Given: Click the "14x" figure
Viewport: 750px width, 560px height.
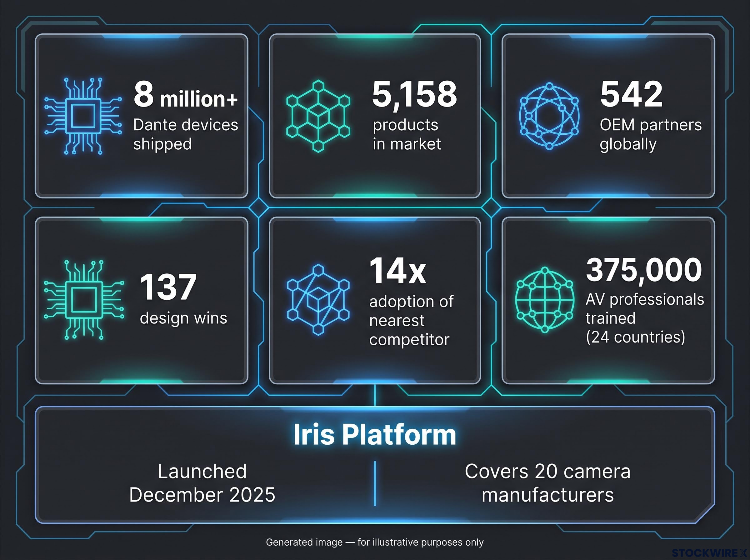Looking at the screenshot, I should [397, 271].
